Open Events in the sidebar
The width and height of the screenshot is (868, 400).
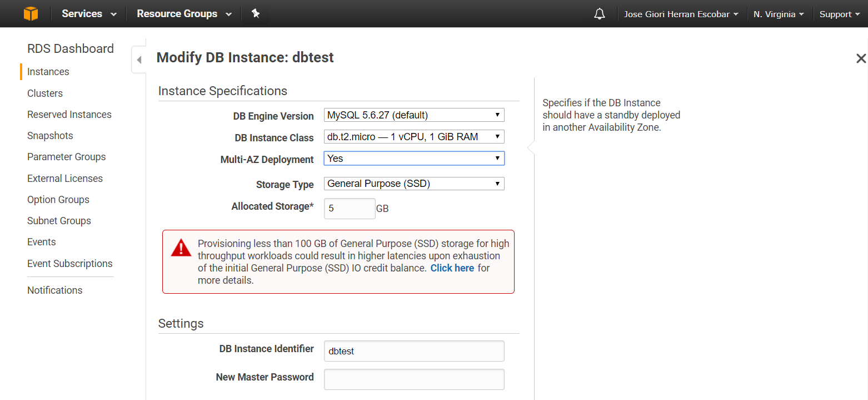tap(42, 242)
